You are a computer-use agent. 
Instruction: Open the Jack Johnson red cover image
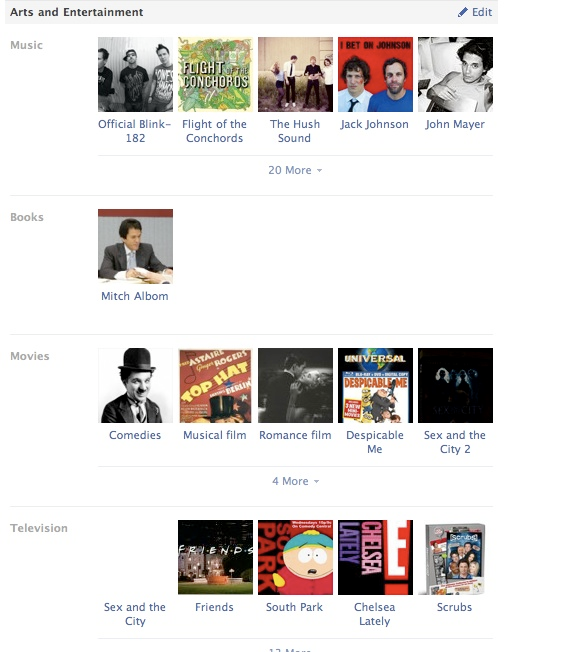point(375,74)
